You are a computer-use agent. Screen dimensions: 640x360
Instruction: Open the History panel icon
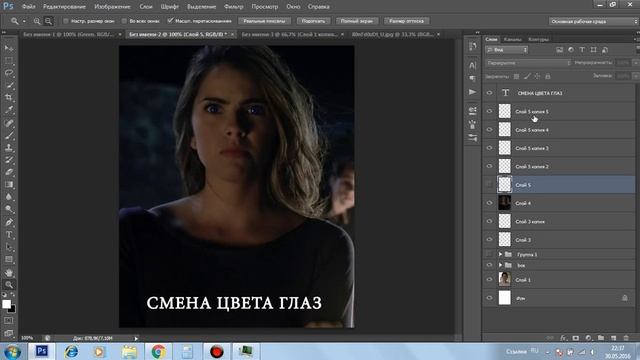click(x=473, y=47)
